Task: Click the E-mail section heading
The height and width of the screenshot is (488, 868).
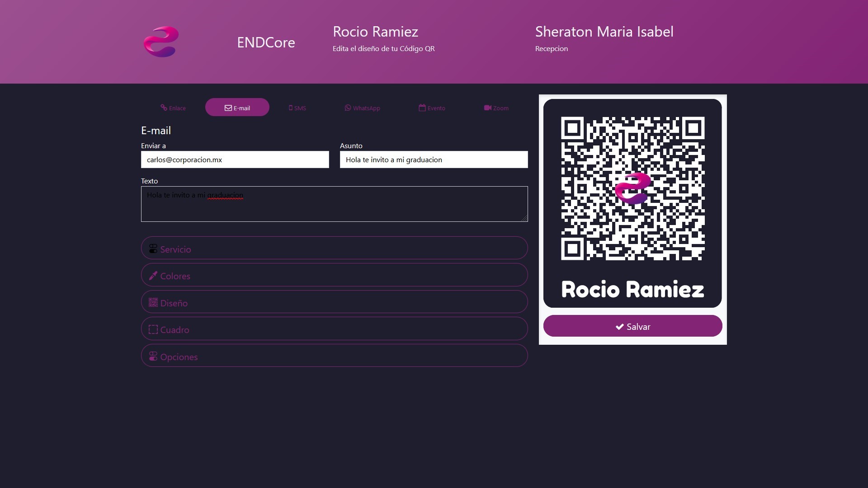Action: pos(156,131)
